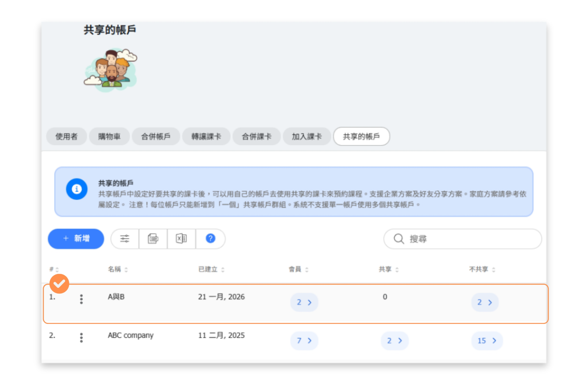Open three-dot menu for ABC company row

81,338
